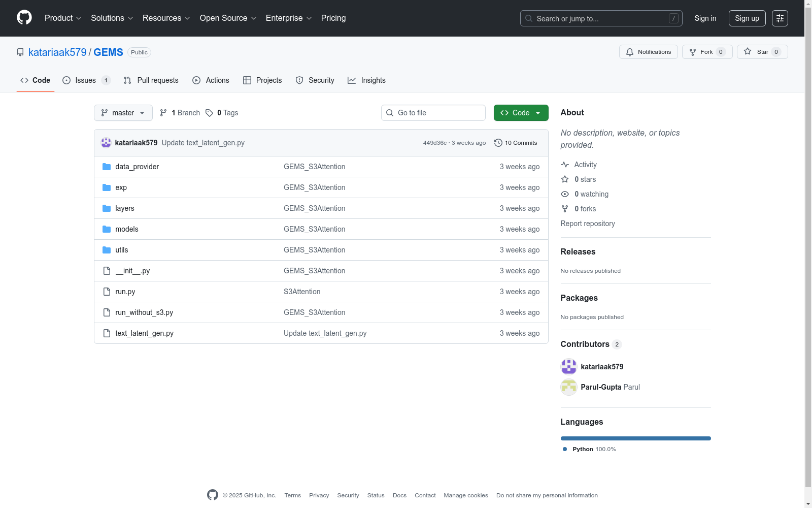Click the footer Manage cookies link
The image size is (812, 508).
[x=466, y=495]
